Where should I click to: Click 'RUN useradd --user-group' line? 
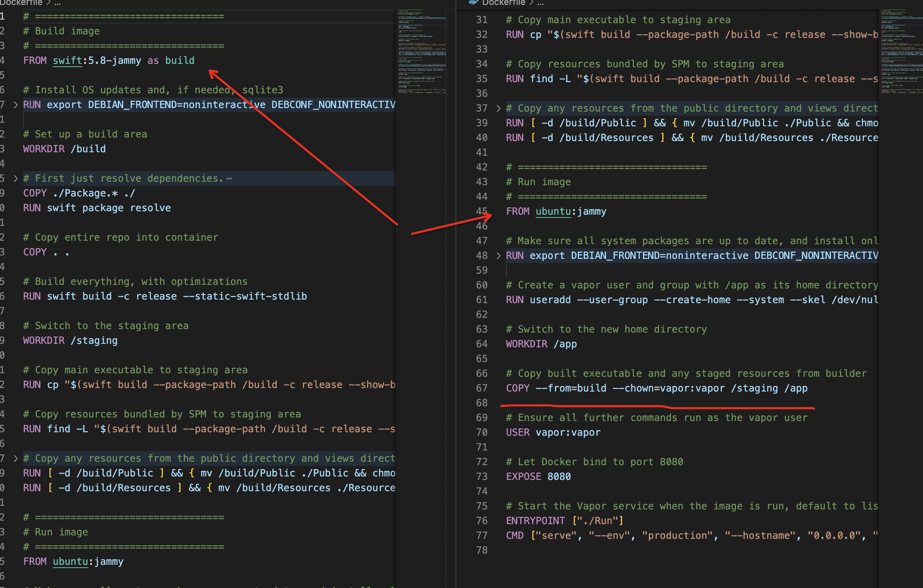[692, 300]
